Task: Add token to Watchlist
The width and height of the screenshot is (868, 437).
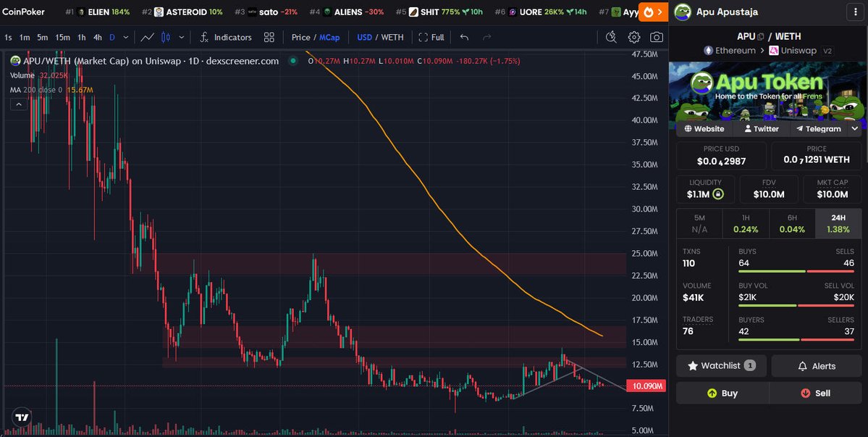Action: 721,365
